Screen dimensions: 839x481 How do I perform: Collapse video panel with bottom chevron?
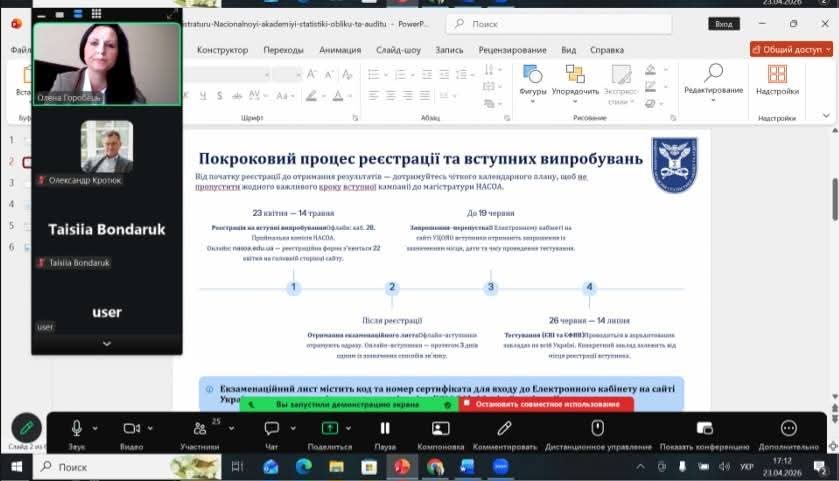(107, 343)
